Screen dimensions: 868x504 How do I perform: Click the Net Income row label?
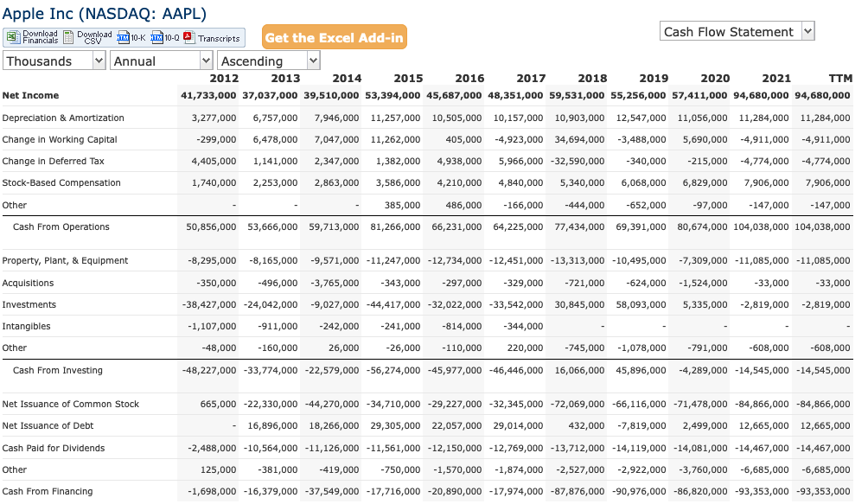point(30,95)
